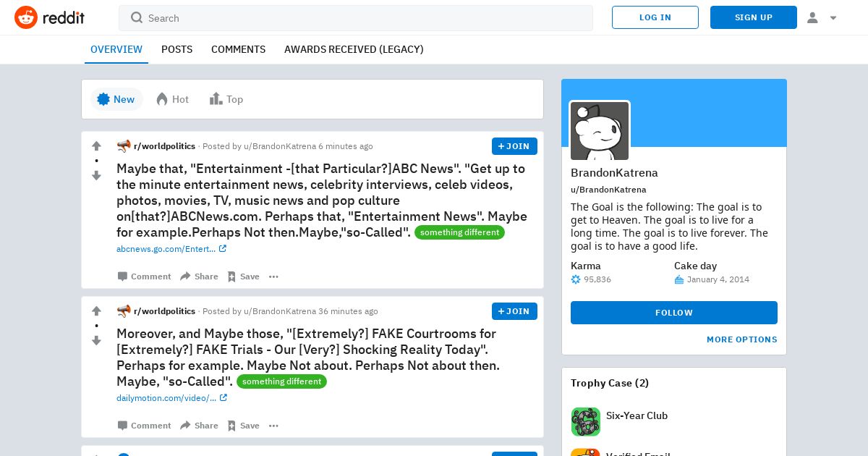
Task: Share the FAKE Courtrooms post
Action: pyautogui.click(x=199, y=426)
